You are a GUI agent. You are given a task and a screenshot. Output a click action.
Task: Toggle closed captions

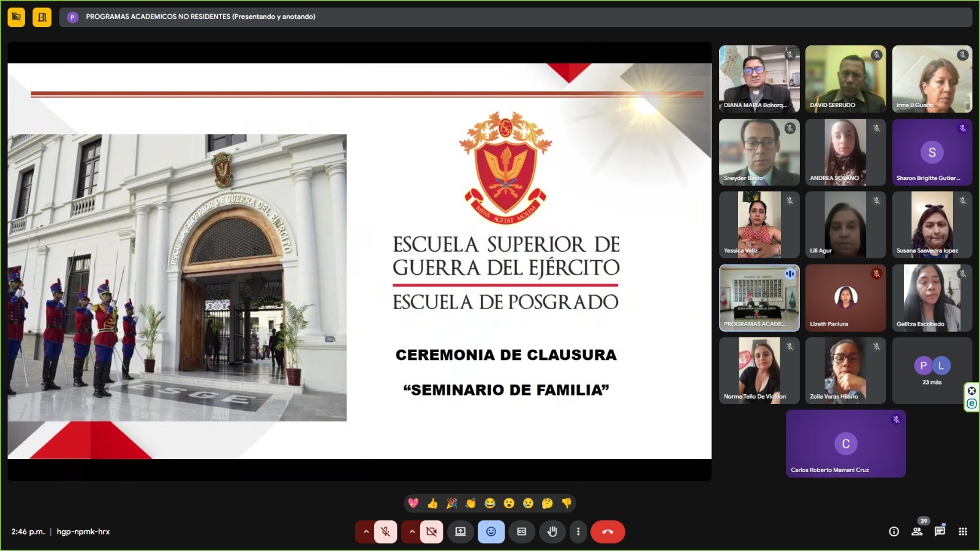pos(522,531)
